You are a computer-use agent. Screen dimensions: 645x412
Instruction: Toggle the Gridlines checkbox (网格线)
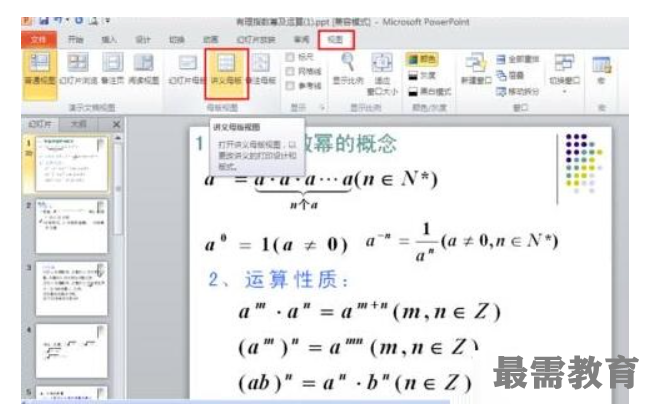click(x=290, y=72)
